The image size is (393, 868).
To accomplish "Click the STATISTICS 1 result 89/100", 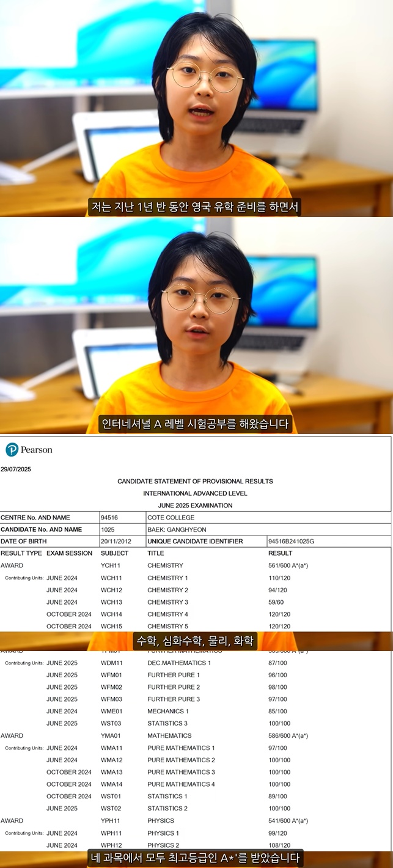I will [x=277, y=796].
